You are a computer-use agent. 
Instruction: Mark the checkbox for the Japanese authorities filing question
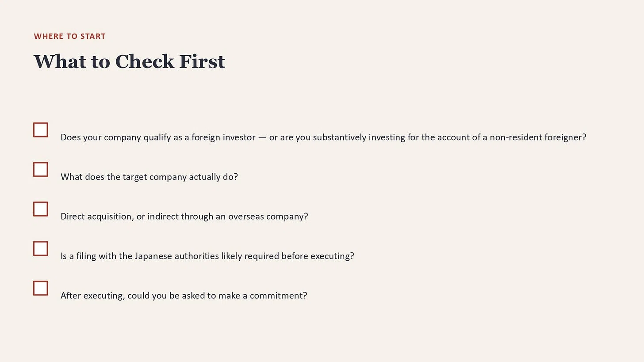[41, 248]
